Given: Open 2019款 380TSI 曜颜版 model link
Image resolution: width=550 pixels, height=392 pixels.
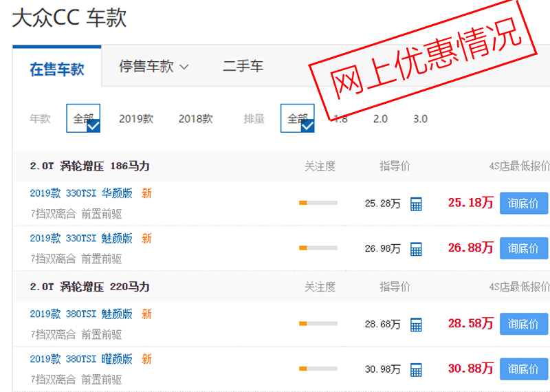Looking at the screenshot, I should 81,360.
